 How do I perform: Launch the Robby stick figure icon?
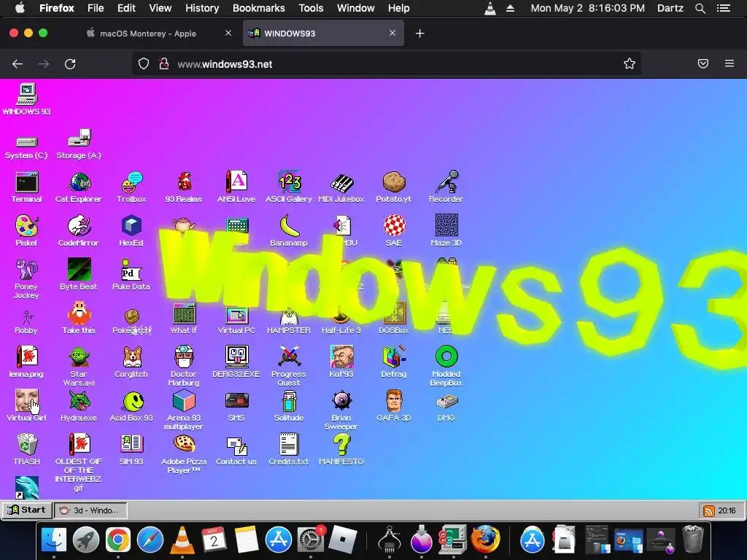click(x=27, y=322)
